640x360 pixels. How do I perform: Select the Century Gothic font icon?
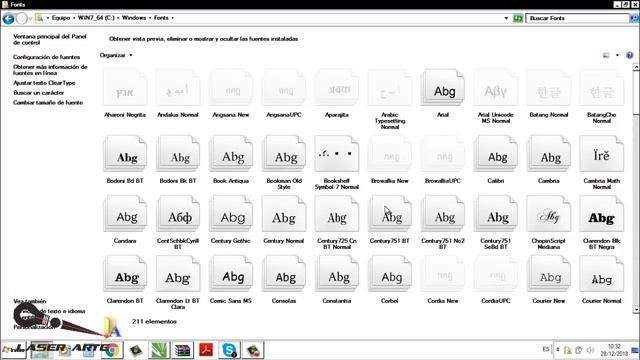[x=231, y=213]
